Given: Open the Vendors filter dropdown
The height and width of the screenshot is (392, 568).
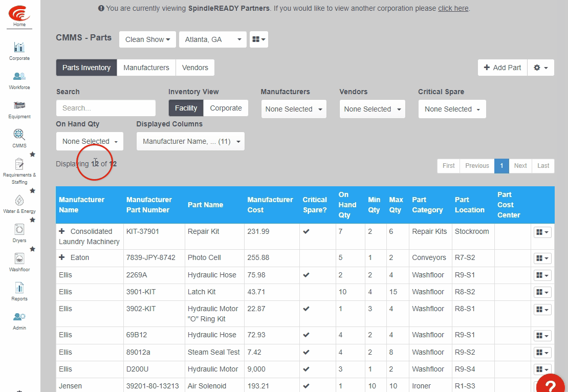Looking at the screenshot, I should [x=373, y=109].
